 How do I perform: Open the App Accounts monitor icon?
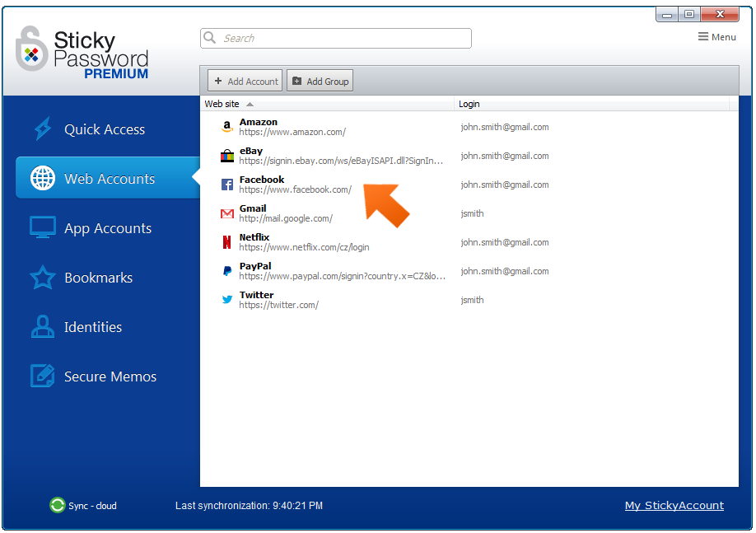coord(43,227)
